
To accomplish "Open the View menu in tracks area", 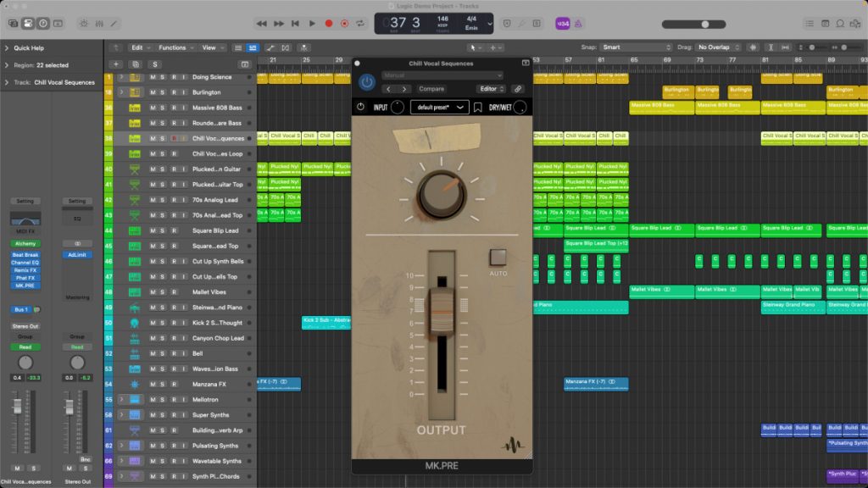I will point(212,47).
